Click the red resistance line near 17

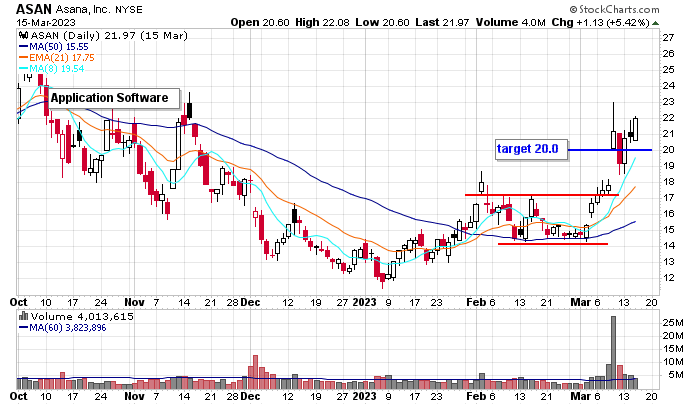coord(541,195)
